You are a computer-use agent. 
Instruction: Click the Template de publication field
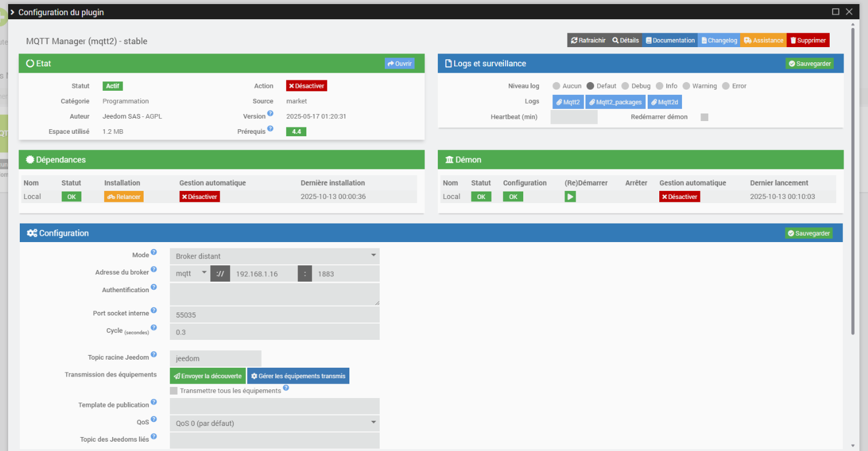[x=274, y=406]
